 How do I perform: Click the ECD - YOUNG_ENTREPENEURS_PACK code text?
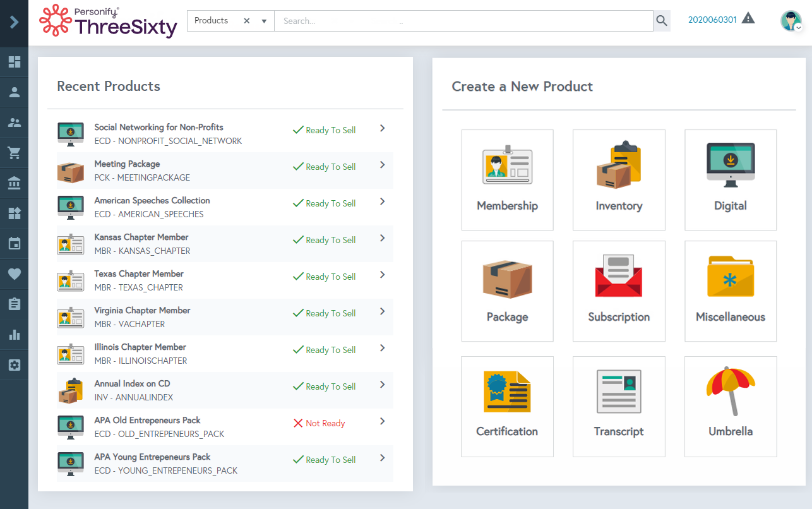coord(166,470)
